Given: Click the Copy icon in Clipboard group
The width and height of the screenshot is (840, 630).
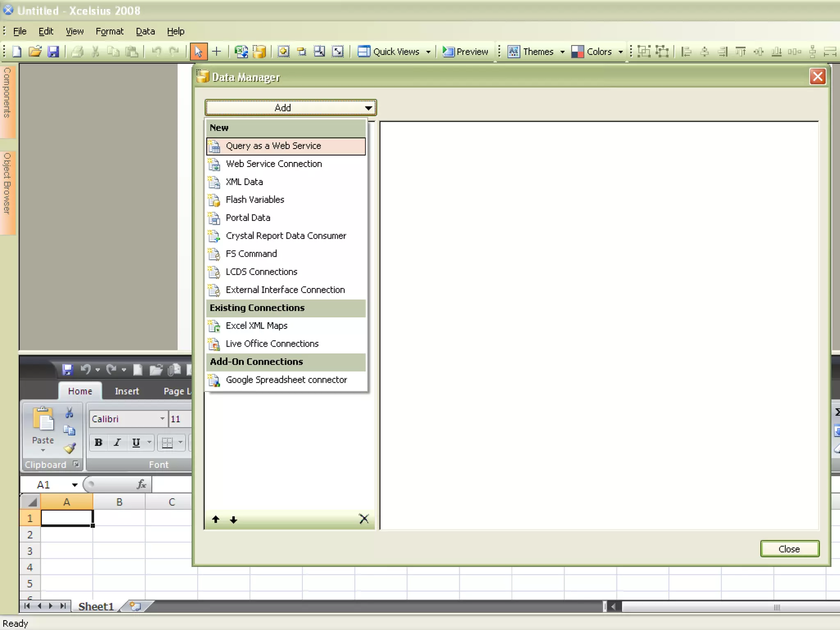Looking at the screenshot, I should pyautogui.click(x=69, y=430).
